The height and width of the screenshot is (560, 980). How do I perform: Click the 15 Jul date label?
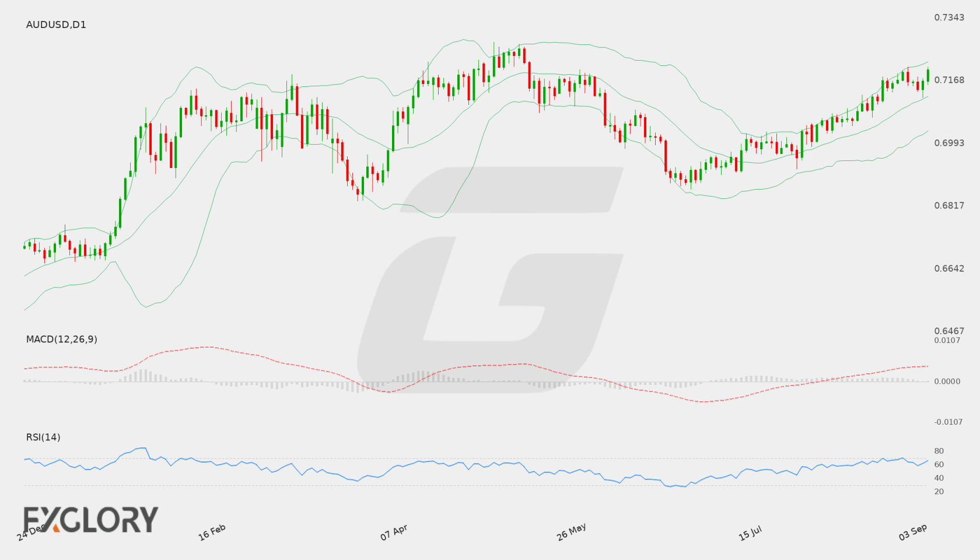pyautogui.click(x=750, y=533)
